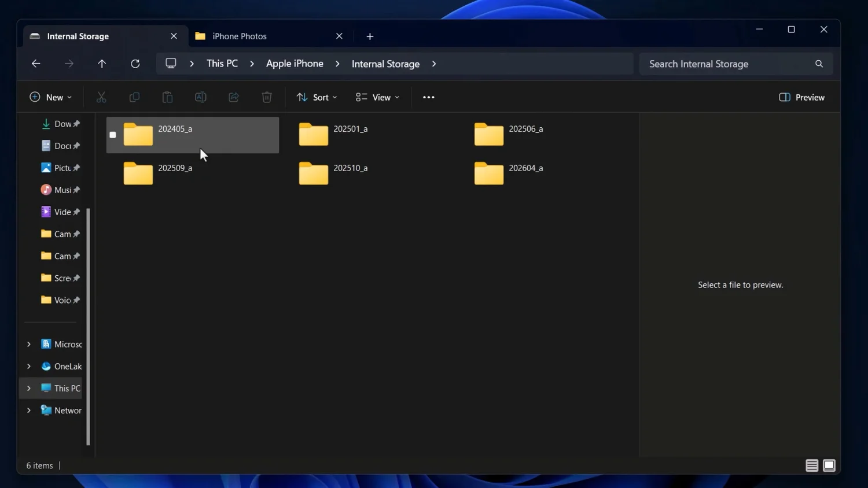
Task: Select Network in the sidebar
Action: point(61,410)
